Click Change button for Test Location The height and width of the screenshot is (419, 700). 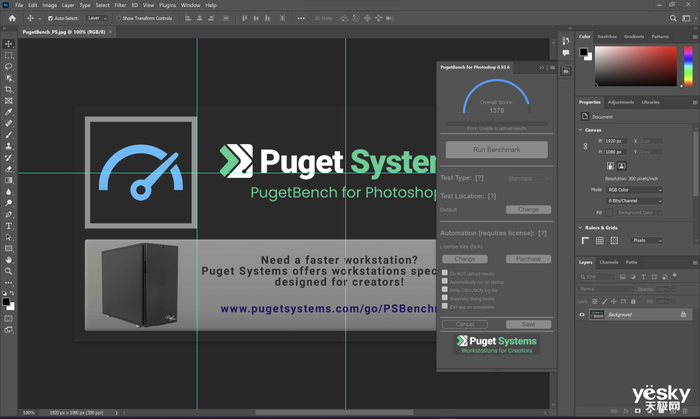[528, 210]
